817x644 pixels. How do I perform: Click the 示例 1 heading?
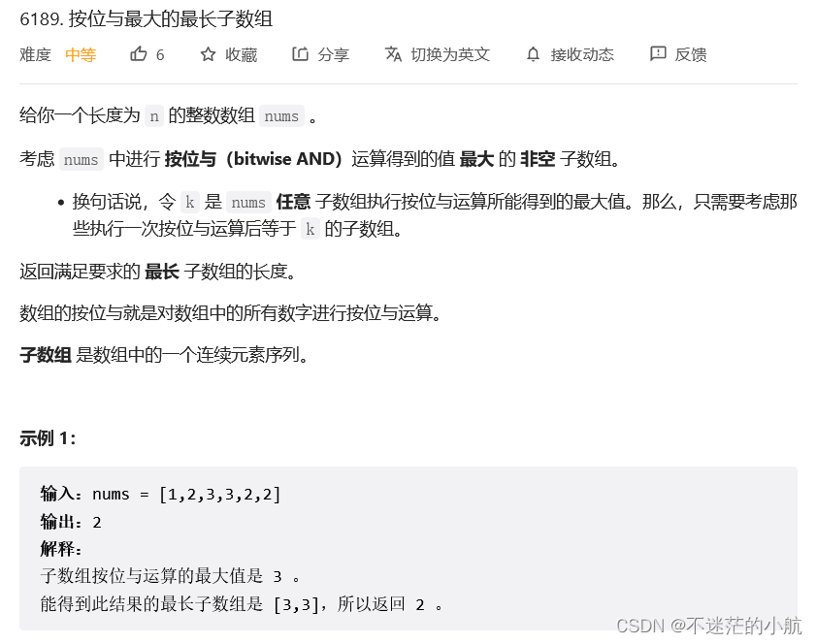pyautogui.click(x=48, y=438)
